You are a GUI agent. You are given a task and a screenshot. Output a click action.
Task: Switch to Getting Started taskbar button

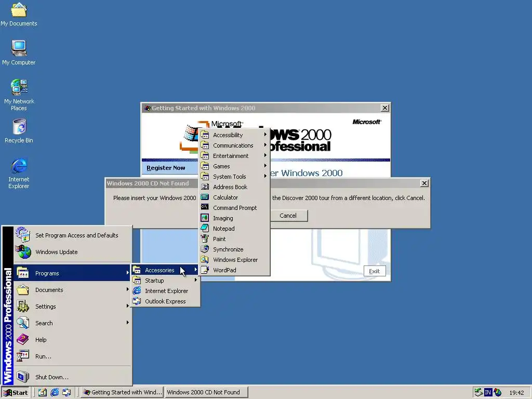pos(123,392)
